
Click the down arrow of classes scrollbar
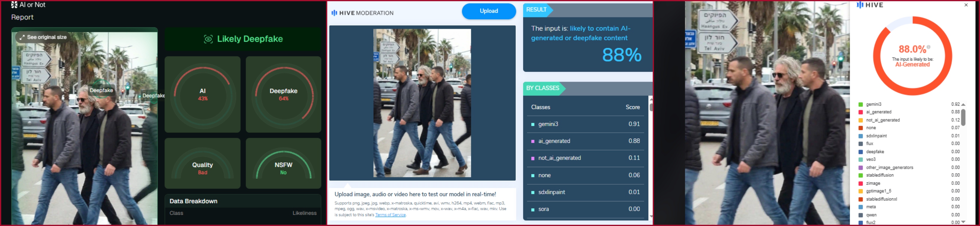click(x=651, y=216)
